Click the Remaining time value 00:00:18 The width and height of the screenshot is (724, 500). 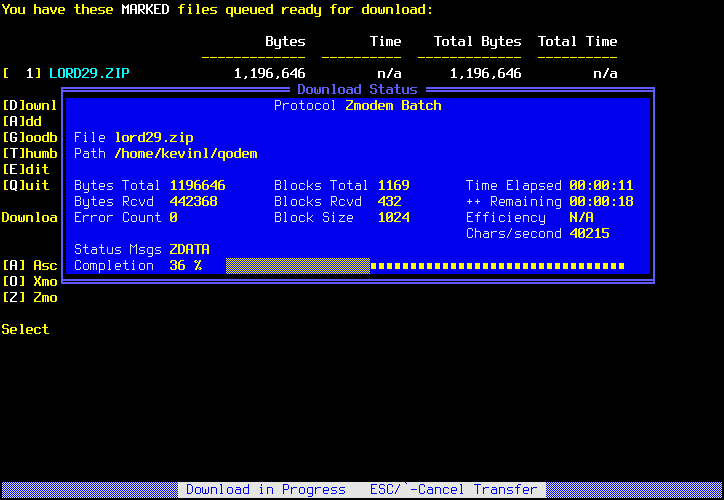tap(601, 202)
